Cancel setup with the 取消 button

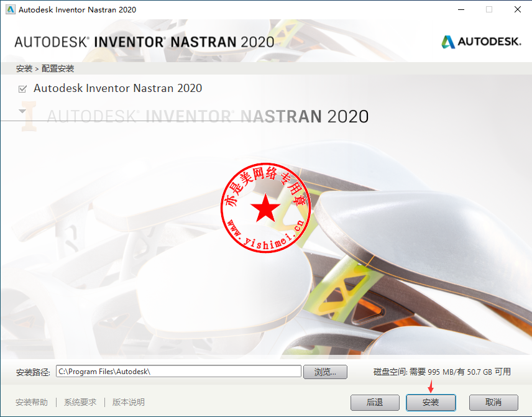click(493, 403)
